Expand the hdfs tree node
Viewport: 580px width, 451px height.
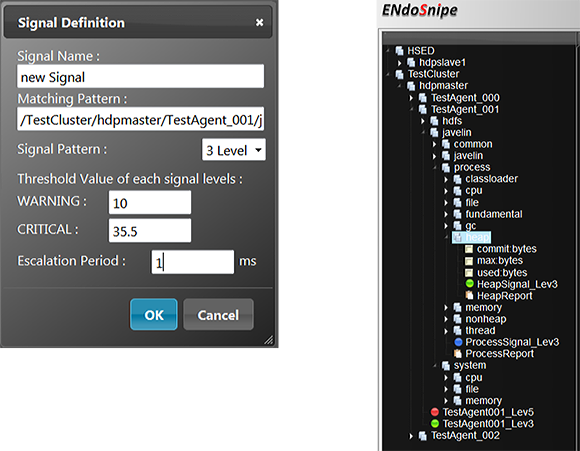coord(423,121)
